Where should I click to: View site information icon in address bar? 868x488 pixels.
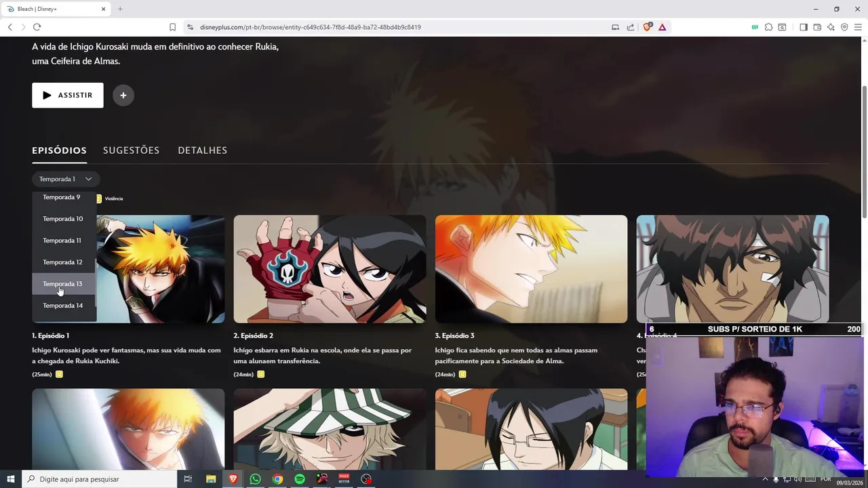click(x=190, y=27)
